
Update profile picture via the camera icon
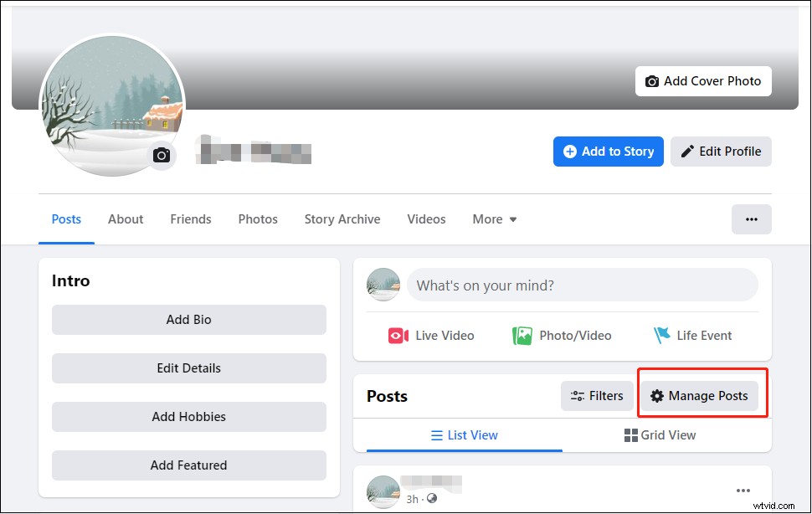pyautogui.click(x=162, y=156)
